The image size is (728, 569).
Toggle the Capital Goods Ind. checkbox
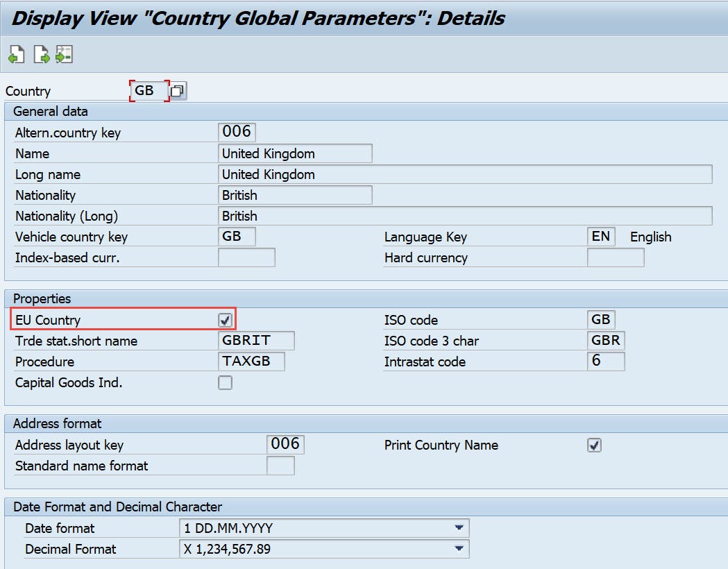click(225, 382)
